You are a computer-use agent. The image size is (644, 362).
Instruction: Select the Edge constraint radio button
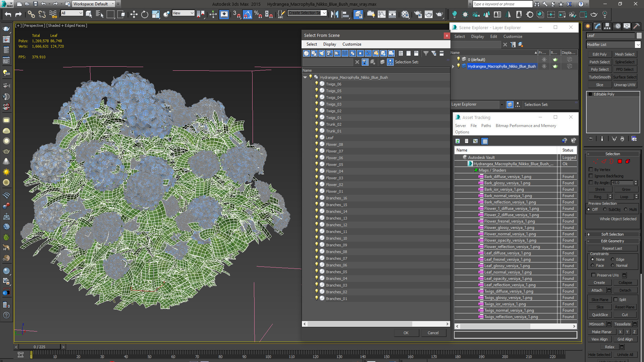(613, 259)
